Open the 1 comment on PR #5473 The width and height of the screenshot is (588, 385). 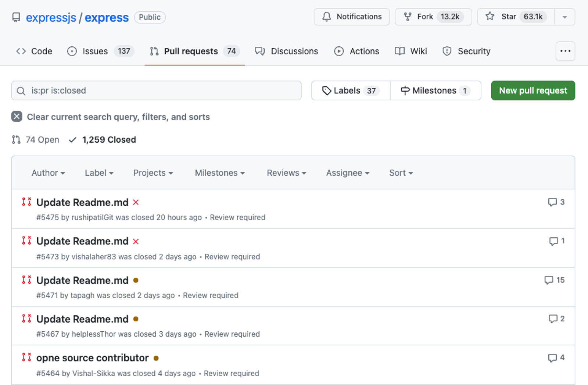(557, 241)
